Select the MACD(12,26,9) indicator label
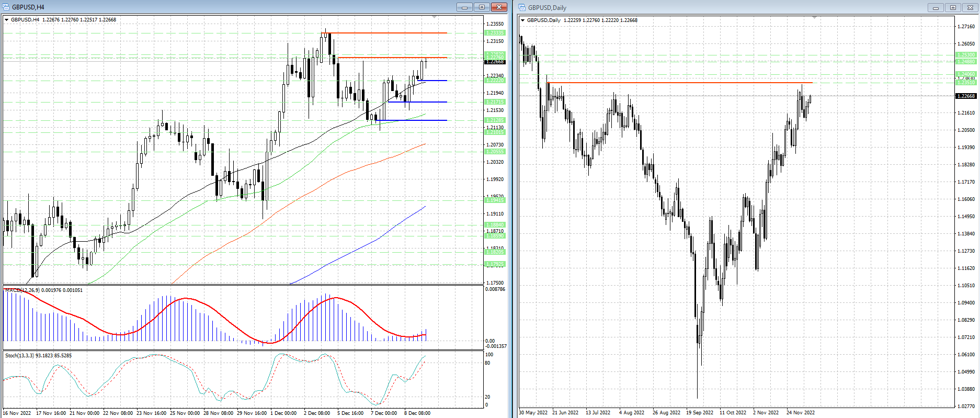This screenshot has height=418, width=980. (44, 290)
